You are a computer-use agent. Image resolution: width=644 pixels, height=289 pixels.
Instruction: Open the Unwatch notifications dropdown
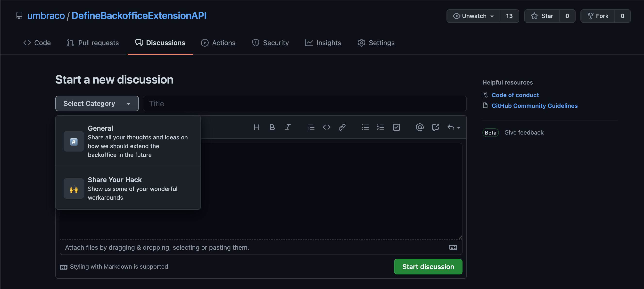(473, 16)
